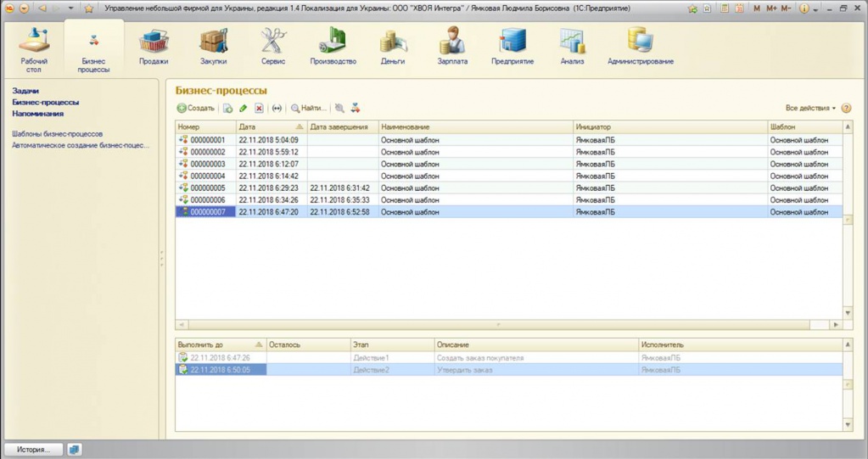Expand the dropdown arrow next to info icon

816,9
